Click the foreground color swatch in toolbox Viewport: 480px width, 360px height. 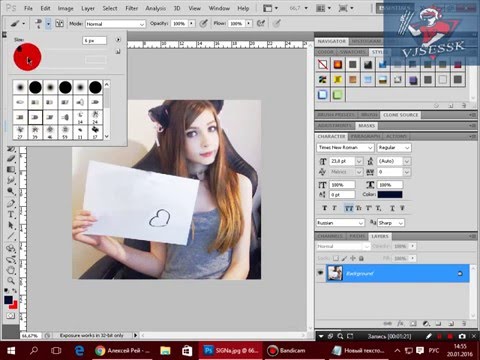point(8,300)
